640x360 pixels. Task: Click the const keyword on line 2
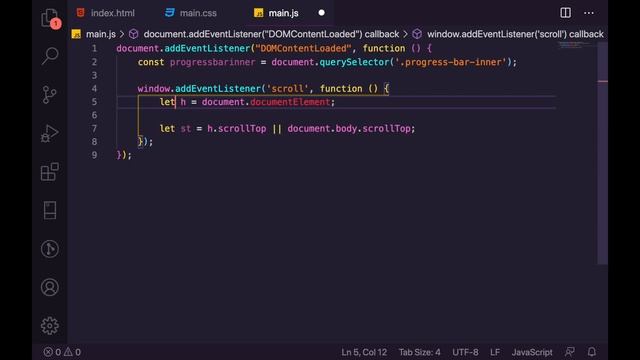coord(151,62)
